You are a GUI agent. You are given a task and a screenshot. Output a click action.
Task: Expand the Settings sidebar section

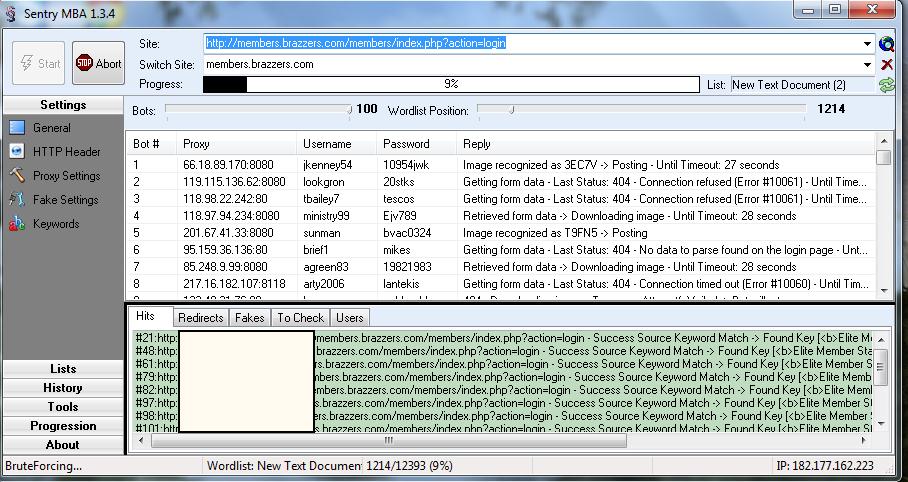click(63, 105)
